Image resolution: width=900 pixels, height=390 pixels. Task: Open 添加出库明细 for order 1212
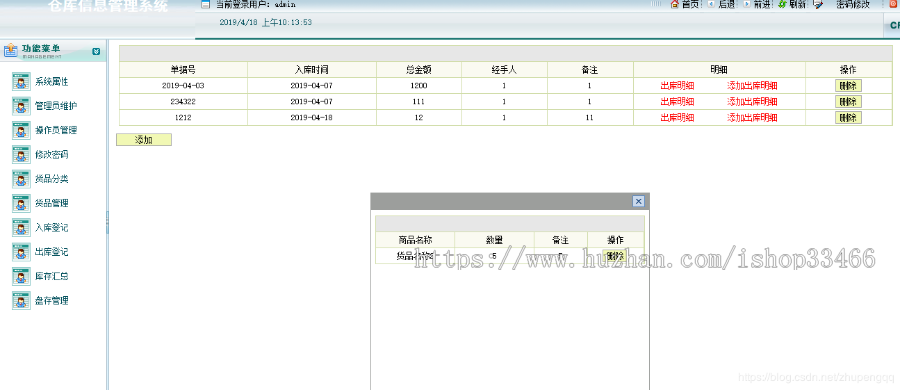752,118
